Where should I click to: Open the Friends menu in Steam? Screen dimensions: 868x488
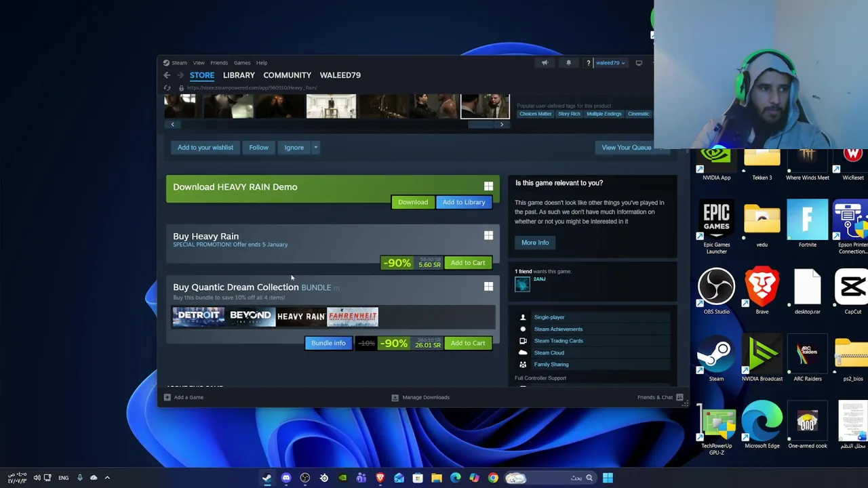[x=219, y=62]
